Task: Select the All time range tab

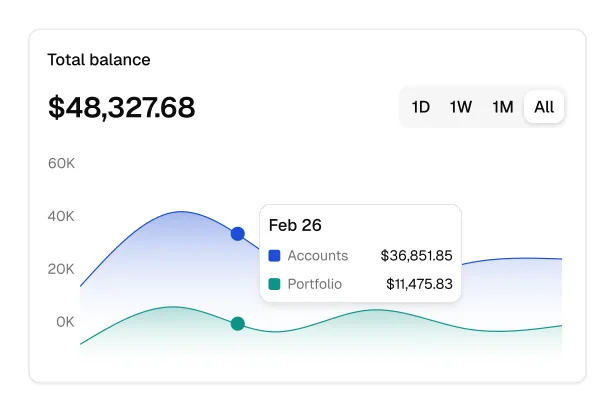Action: (x=544, y=107)
